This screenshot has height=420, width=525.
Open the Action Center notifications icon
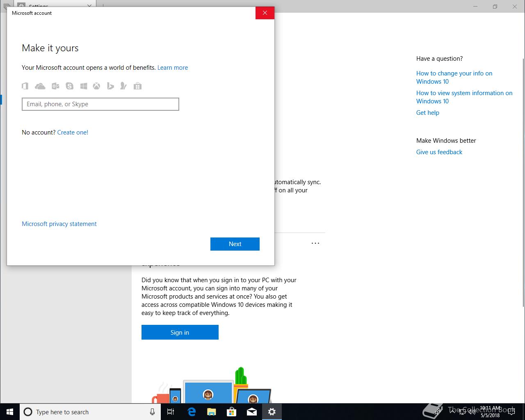click(x=511, y=412)
